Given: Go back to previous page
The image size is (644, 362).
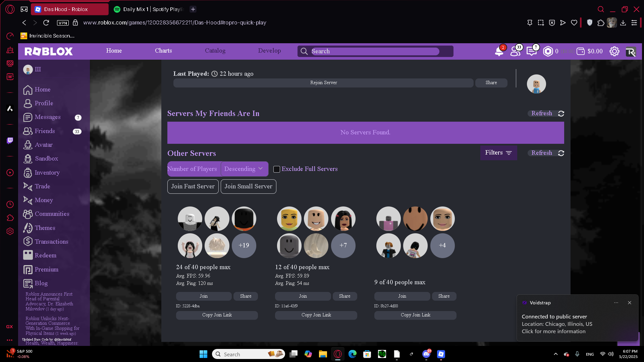Looking at the screenshot, I should tap(24, 22).
